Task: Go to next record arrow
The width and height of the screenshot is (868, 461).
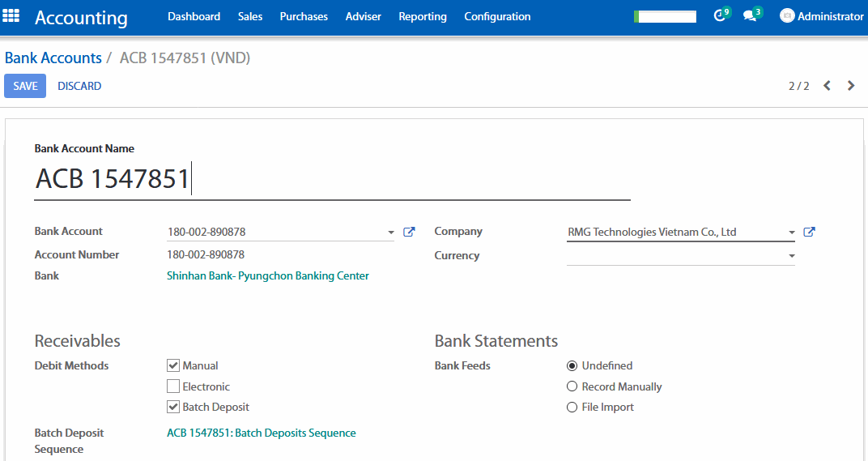Action: (x=851, y=86)
